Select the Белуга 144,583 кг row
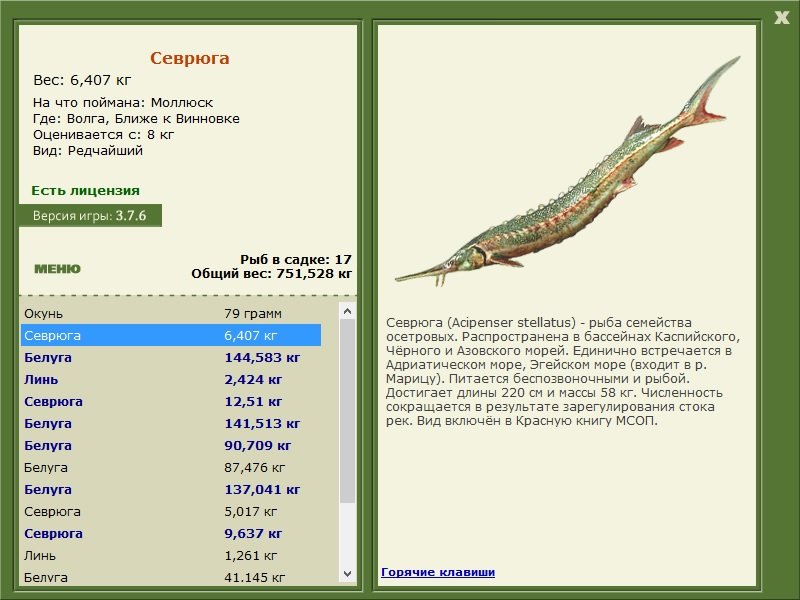The width and height of the screenshot is (800, 600). pos(171,357)
